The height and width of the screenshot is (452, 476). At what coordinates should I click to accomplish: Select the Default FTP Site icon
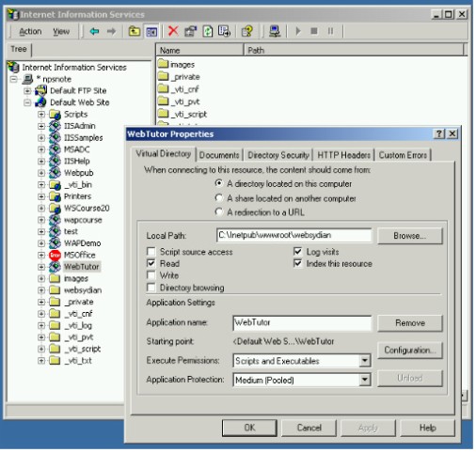click(x=40, y=91)
